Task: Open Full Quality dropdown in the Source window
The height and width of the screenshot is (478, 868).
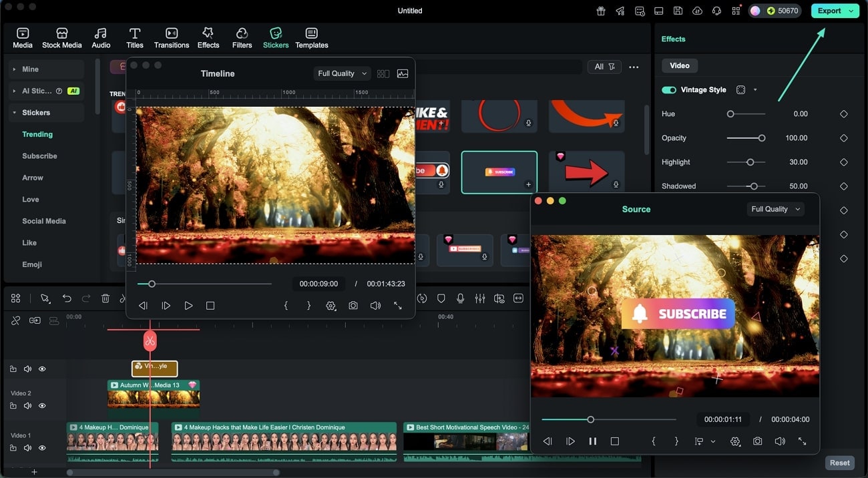Action: [775, 209]
